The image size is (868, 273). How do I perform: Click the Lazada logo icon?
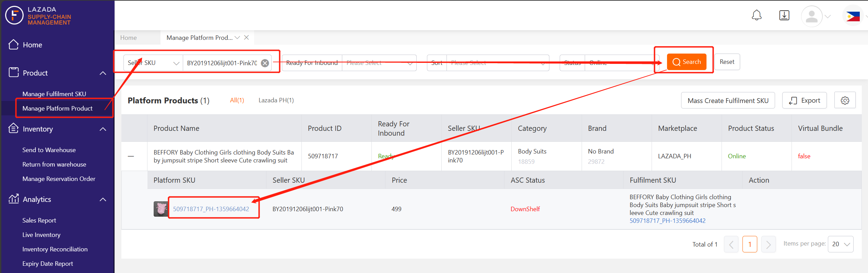[14, 15]
